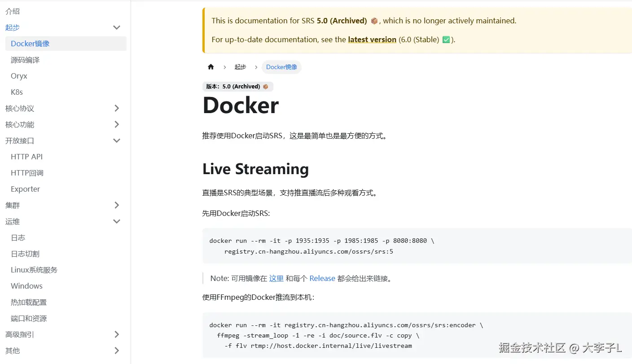
Task: Open the 日志 sidebar page
Action: tap(18, 237)
